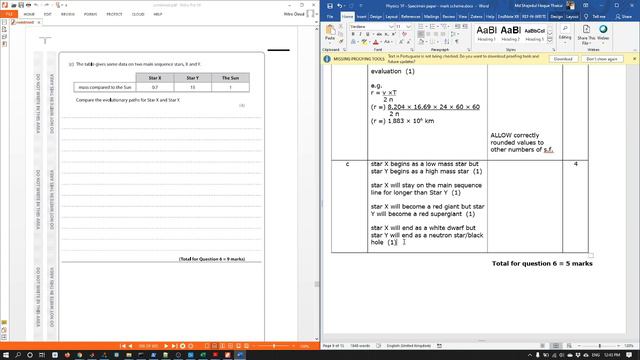Click the taskbar Search icon

click(x=18, y=355)
